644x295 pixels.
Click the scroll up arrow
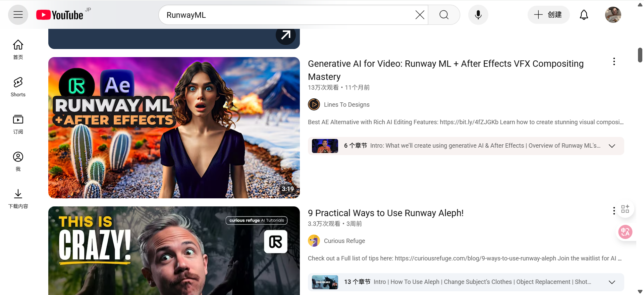coord(640,5)
